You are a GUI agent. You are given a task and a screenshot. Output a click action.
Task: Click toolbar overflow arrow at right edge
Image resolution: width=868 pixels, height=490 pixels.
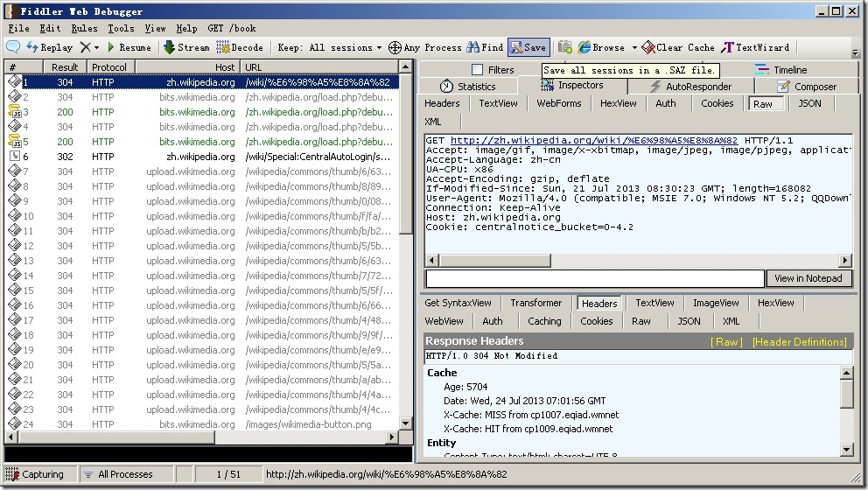pyautogui.click(x=855, y=52)
